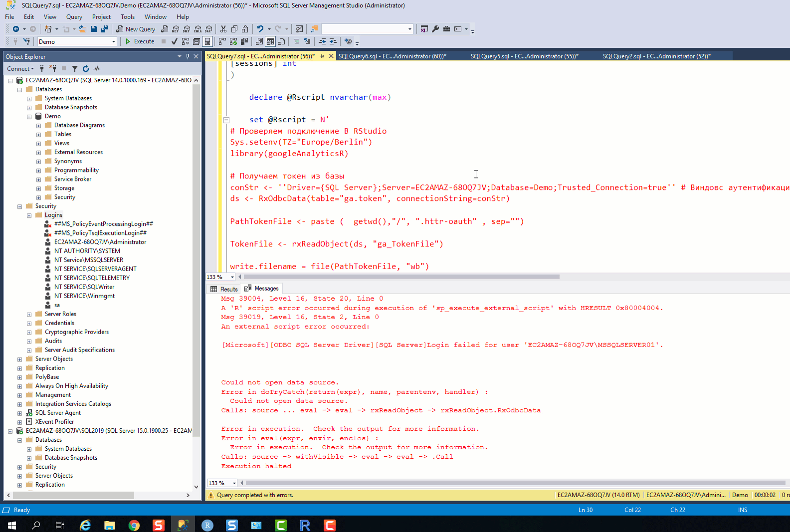The height and width of the screenshot is (532, 790).
Task: Select the NT SERVICE\SQLWriter login
Action: (x=84, y=287)
